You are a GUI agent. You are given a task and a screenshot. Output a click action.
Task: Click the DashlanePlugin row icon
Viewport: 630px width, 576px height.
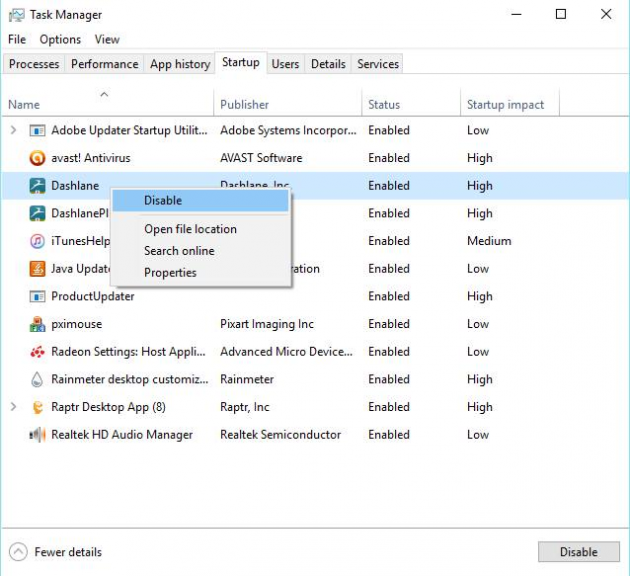tap(37, 213)
